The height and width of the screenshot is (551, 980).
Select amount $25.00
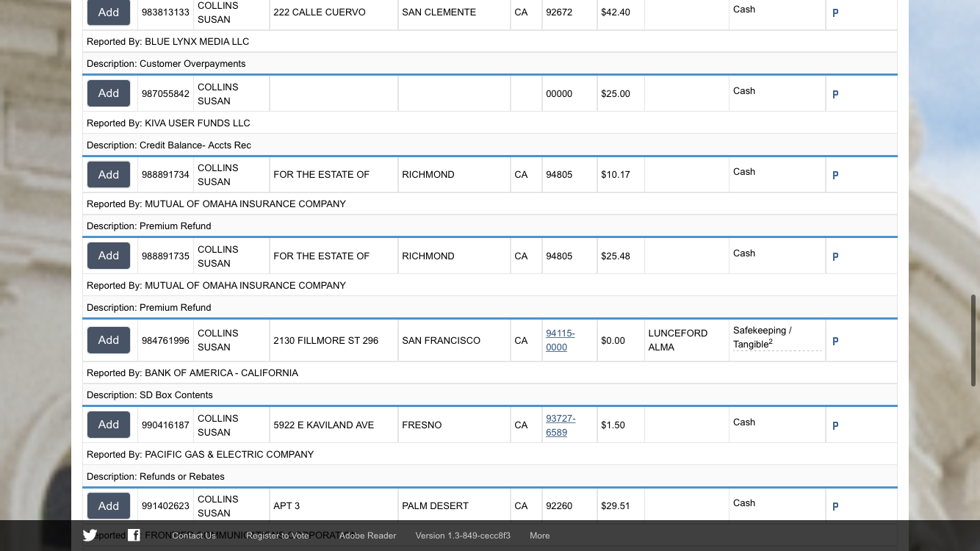[616, 94]
